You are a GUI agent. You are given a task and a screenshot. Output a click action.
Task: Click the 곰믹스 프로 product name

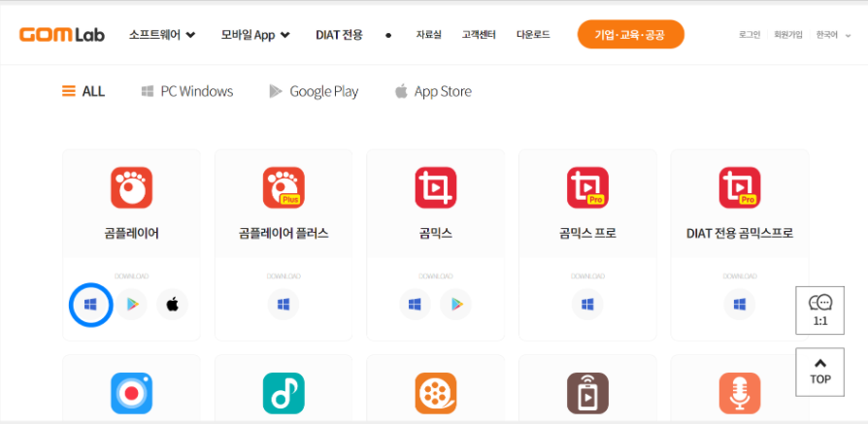[587, 234]
